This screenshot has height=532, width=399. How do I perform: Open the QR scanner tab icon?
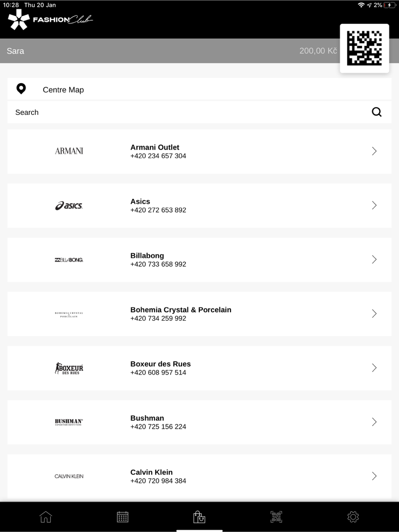click(276, 517)
